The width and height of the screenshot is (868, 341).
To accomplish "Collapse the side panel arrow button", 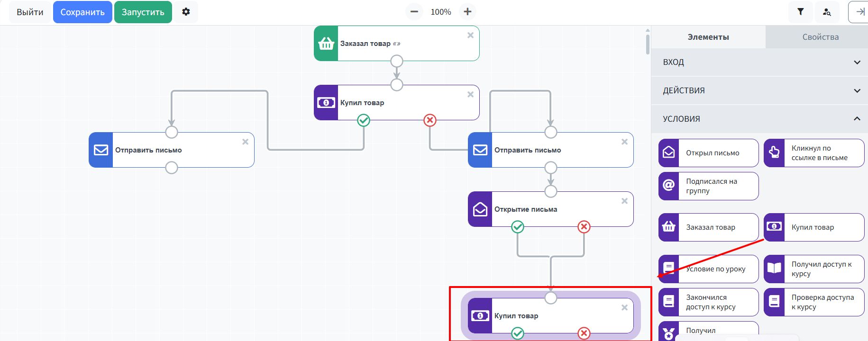I will point(859,12).
